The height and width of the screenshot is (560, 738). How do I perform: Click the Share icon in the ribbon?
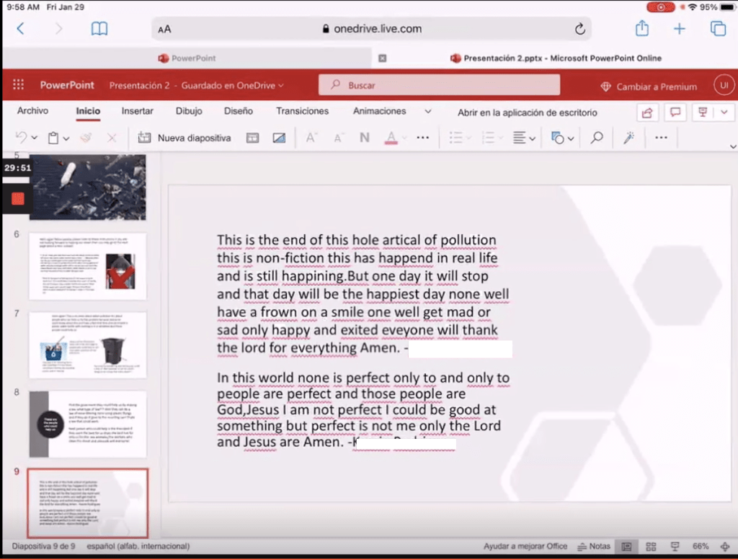tap(647, 112)
